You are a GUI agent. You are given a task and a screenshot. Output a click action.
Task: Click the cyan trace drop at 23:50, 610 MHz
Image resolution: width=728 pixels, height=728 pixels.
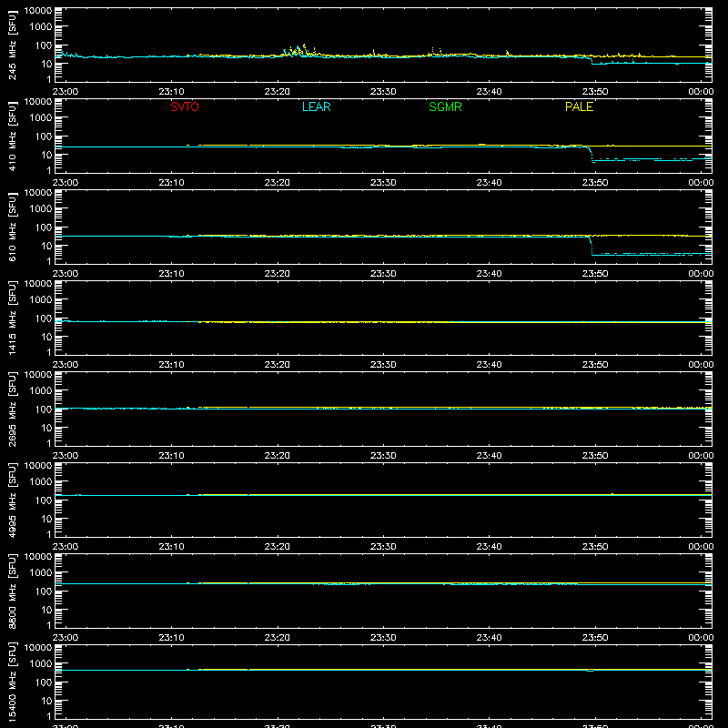coord(591,246)
